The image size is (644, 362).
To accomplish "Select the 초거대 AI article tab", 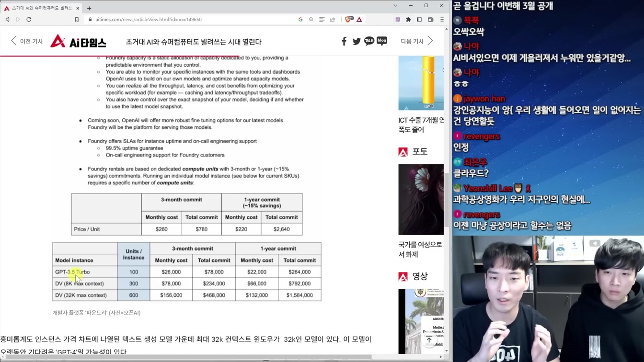I will 42,8.
